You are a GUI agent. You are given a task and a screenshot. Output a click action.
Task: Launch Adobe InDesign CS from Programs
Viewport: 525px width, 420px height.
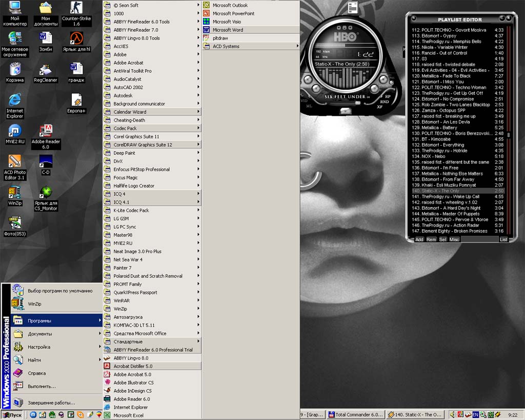(x=152, y=391)
